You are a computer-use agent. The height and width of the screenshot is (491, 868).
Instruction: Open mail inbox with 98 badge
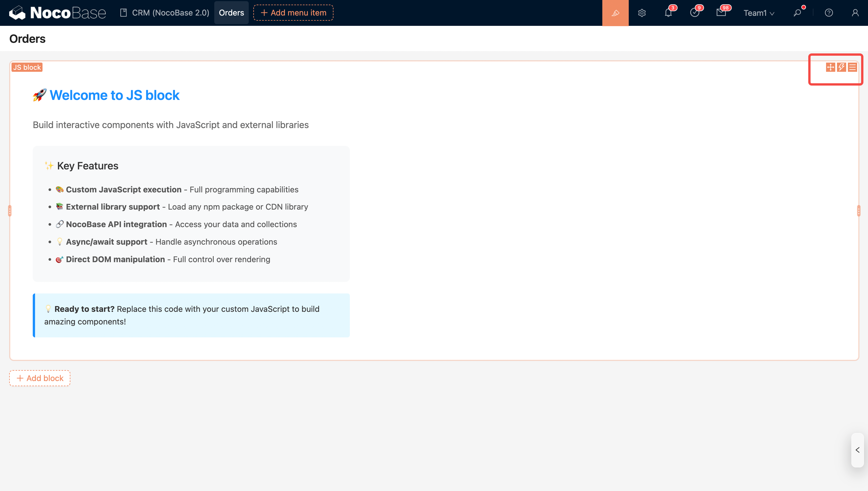click(x=721, y=13)
